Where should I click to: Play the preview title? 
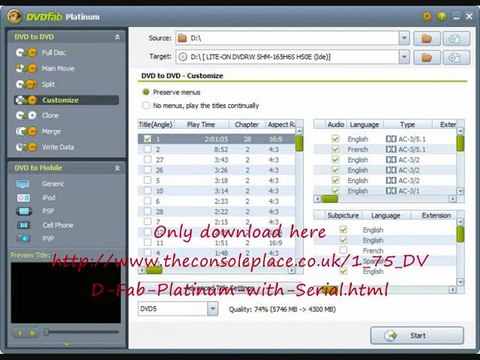coord(20,333)
